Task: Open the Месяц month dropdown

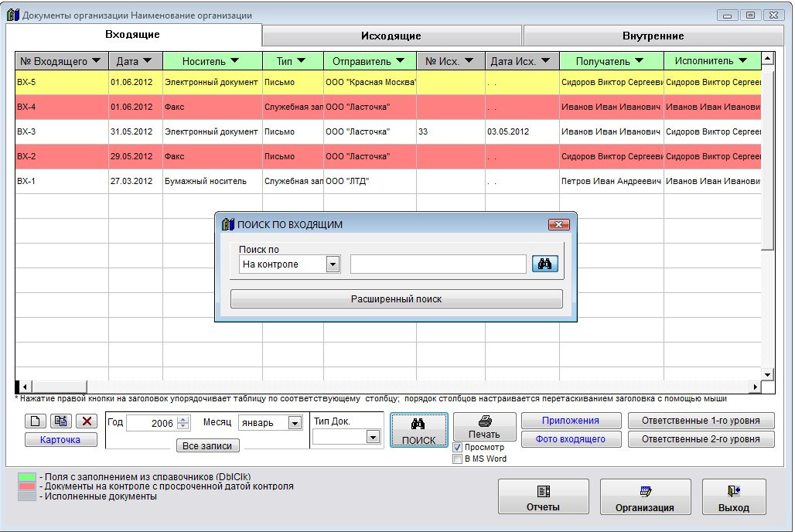Action: (x=294, y=423)
